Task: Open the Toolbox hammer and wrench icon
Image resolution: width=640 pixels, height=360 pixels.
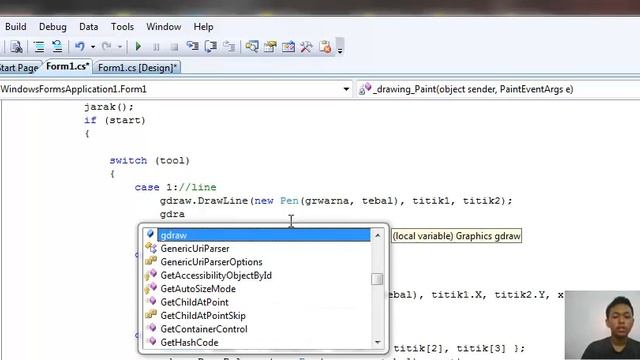Action: 307,47
